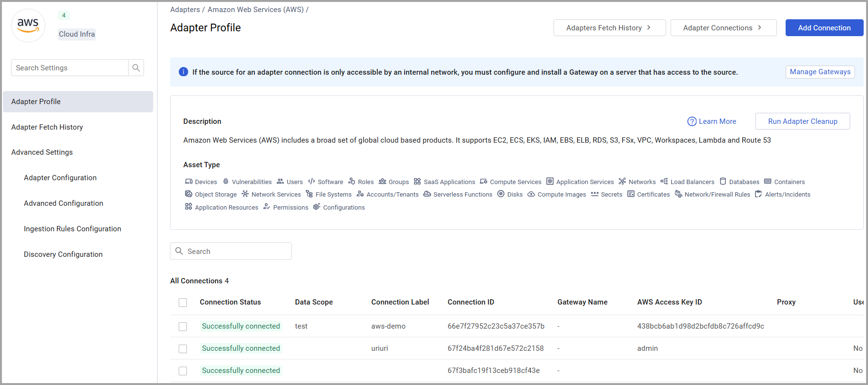The image size is (868, 385).
Task: Click the Application Resources icon
Action: pyautogui.click(x=189, y=207)
